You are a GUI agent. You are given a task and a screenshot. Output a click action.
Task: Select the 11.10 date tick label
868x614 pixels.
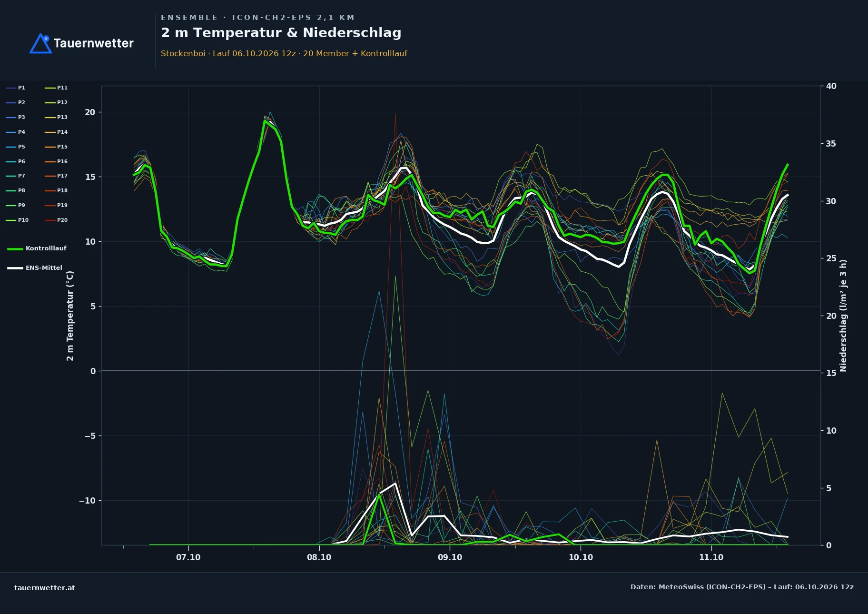point(711,557)
